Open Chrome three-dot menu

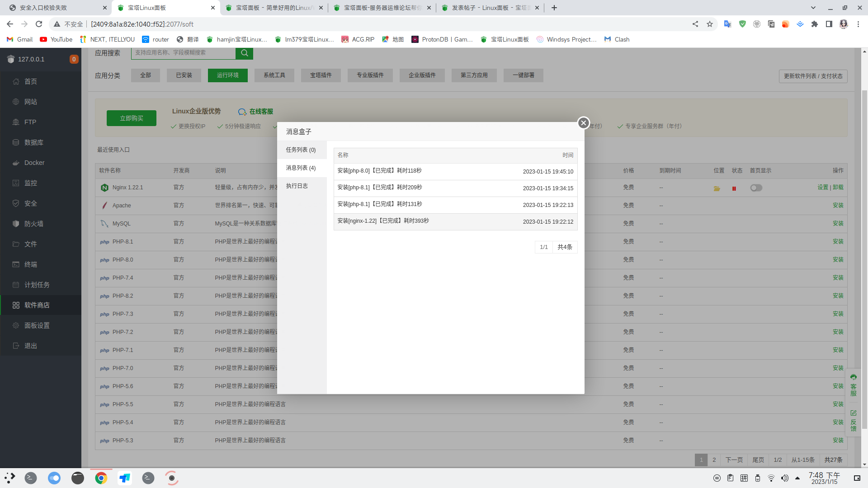858,24
